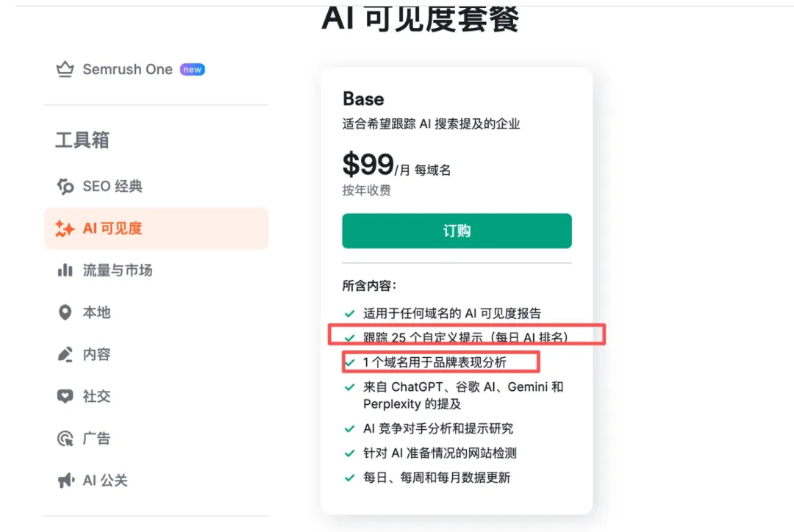
Task: Open the 流量与市场 toolbox section
Action: 117,270
